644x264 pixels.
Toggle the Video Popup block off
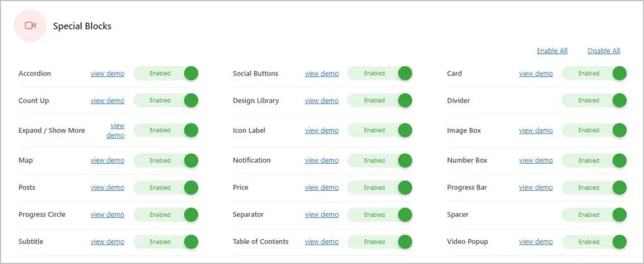[x=594, y=242]
